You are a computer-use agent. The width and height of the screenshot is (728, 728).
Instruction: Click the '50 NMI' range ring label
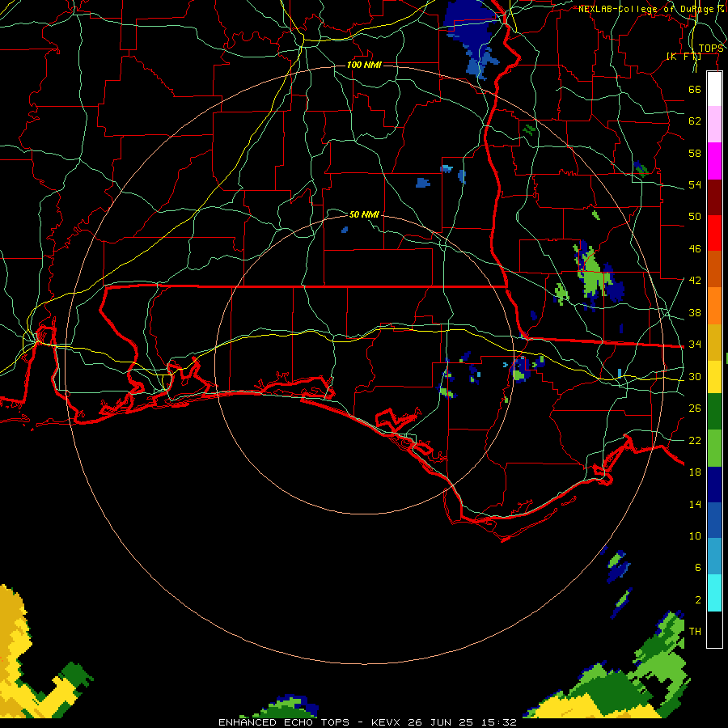click(364, 214)
